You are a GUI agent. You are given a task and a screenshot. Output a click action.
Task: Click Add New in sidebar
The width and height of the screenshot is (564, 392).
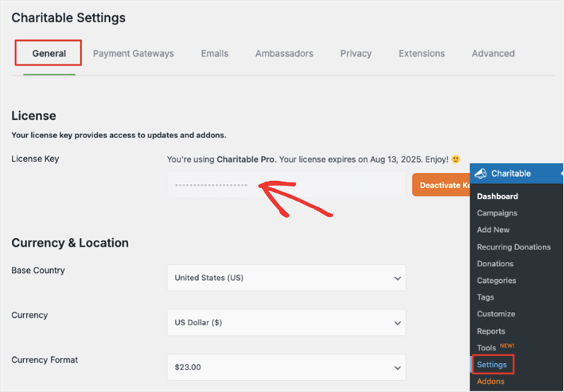coord(493,230)
